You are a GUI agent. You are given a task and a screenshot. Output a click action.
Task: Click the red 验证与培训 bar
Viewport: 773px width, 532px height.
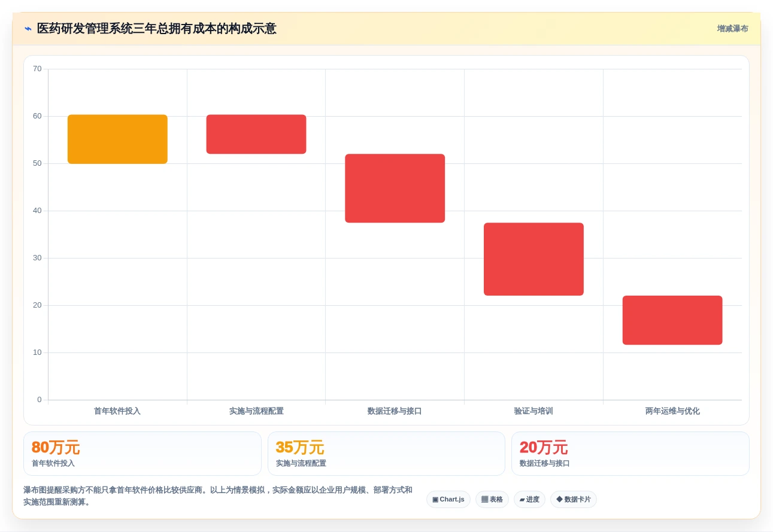point(533,259)
